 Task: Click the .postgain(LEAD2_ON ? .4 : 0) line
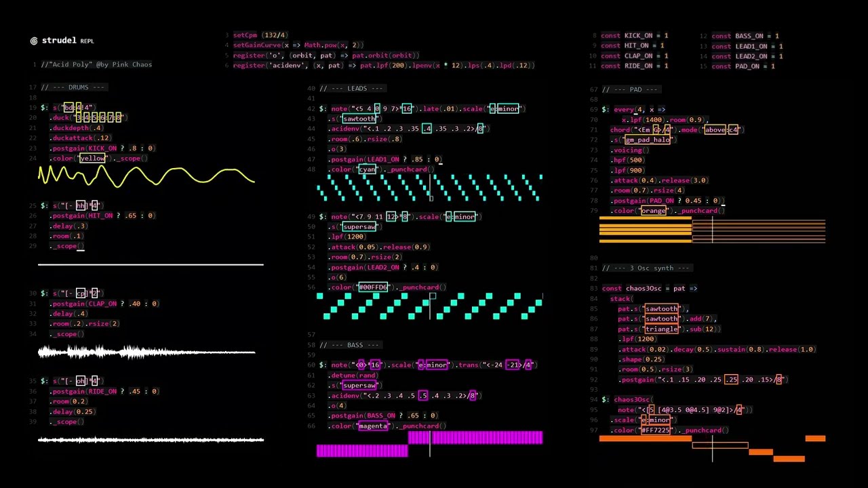(383, 267)
